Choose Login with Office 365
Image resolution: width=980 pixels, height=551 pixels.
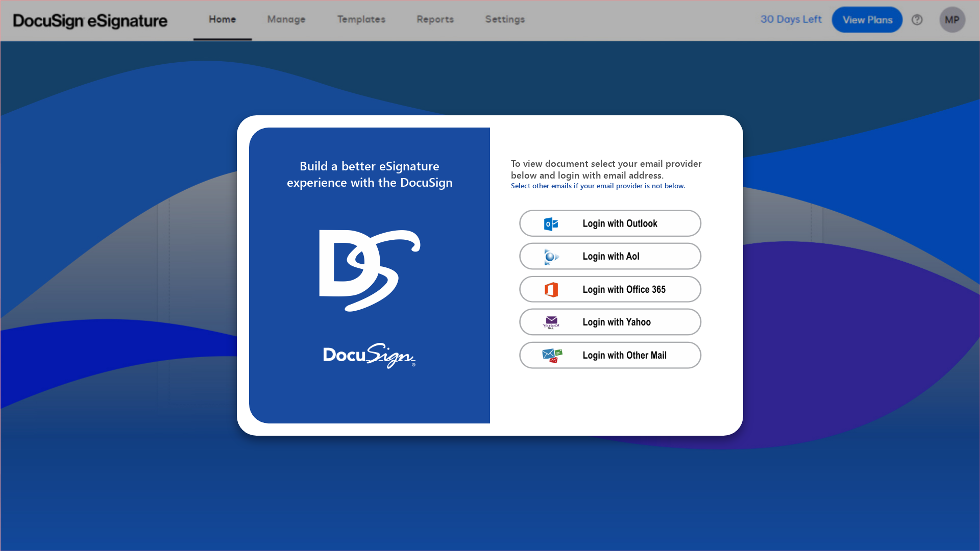pyautogui.click(x=610, y=289)
